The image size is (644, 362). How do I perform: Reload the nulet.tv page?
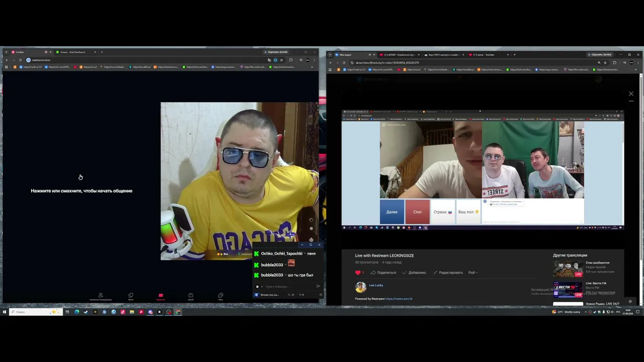coord(21,60)
